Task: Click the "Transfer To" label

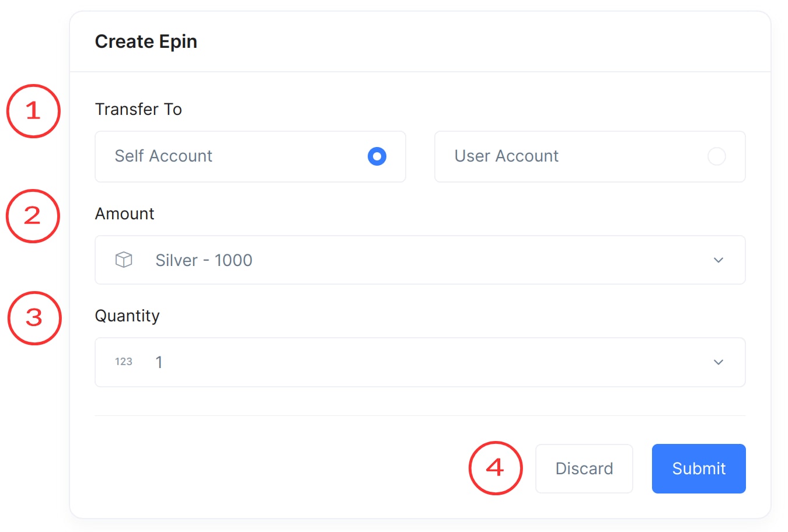Action: coord(138,109)
